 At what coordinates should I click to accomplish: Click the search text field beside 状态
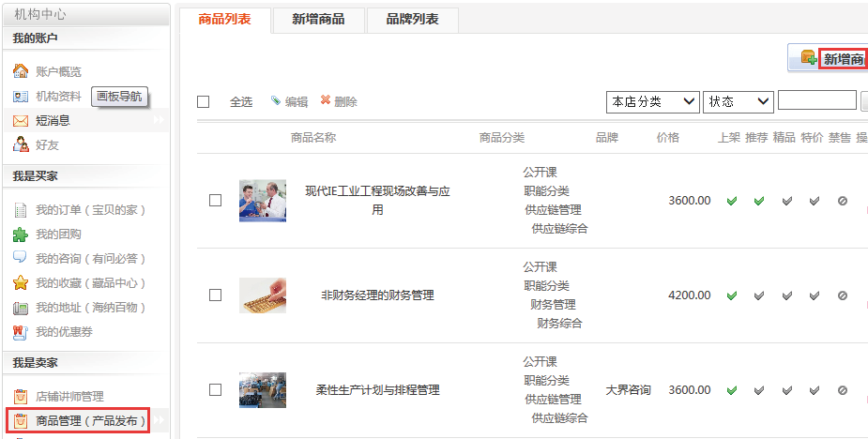(816, 100)
